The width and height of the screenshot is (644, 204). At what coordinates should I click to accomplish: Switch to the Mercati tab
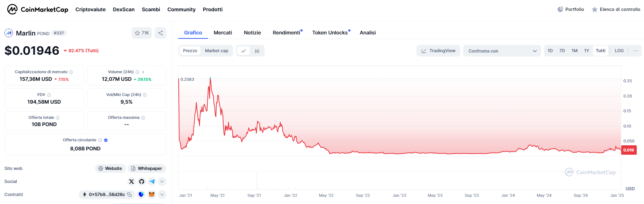[x=223, y=33]
